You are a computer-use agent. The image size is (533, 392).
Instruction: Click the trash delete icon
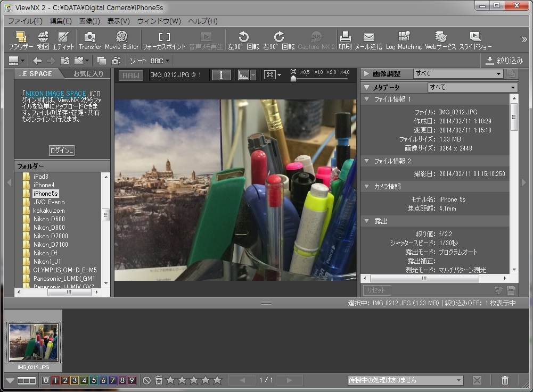click(x=505, y=380)
